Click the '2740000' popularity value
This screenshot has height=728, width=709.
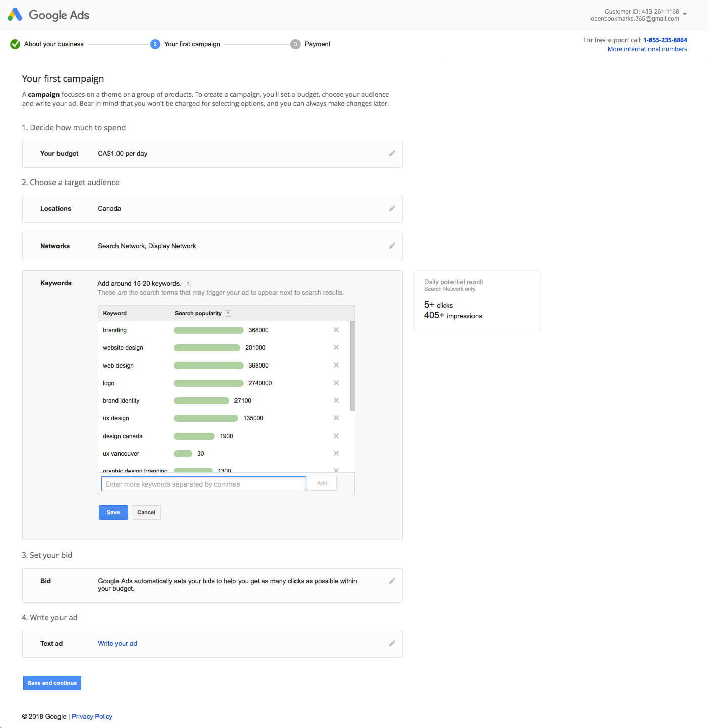point(260,383)
